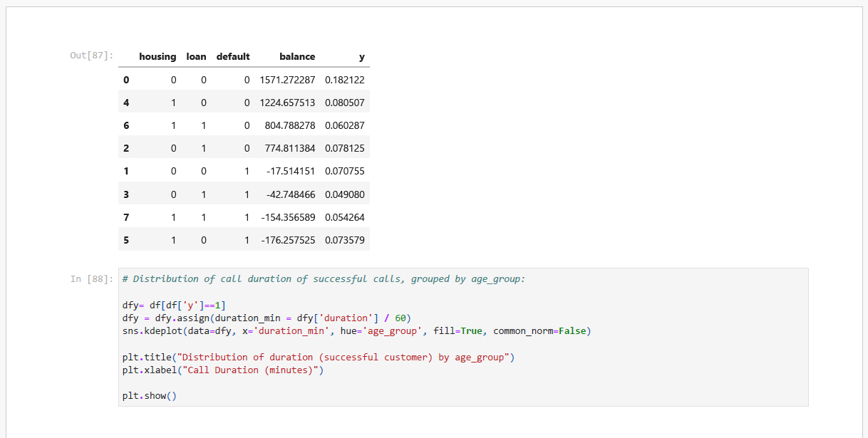
Task: Click the 'loan' column header
Action: (196, 56)
